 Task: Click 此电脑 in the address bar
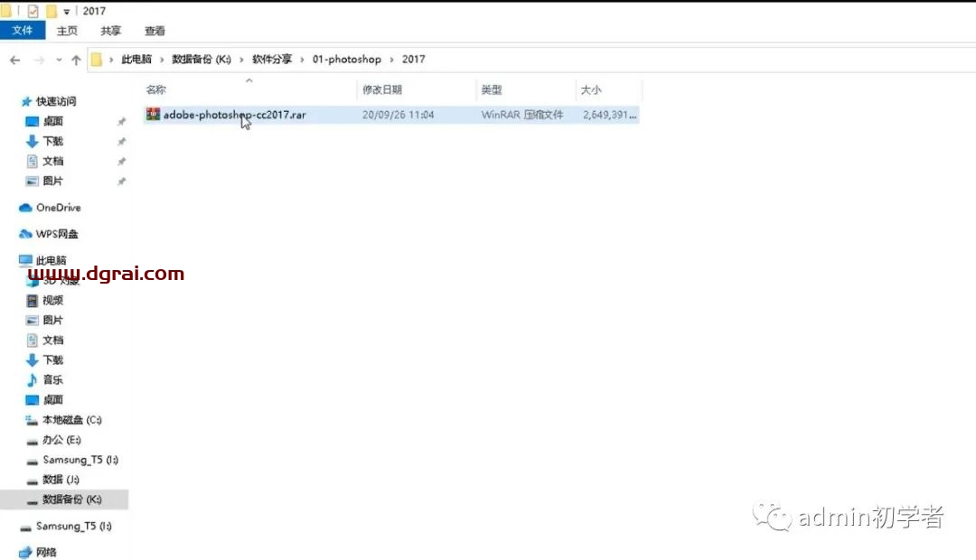(136, 59)
